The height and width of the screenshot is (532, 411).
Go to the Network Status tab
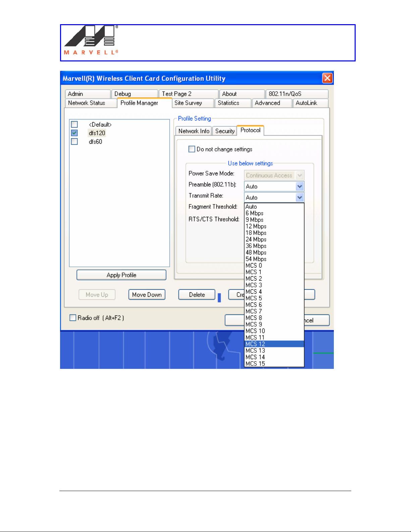pyautogui.click(x=87, y=103)
